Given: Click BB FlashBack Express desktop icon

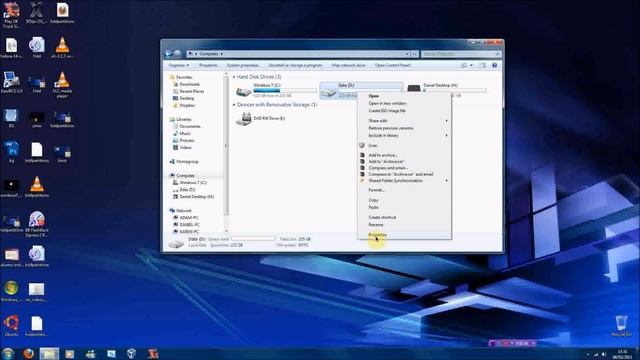Looking at the screenshot, I should pyautogui.click(x=36, y=224).
